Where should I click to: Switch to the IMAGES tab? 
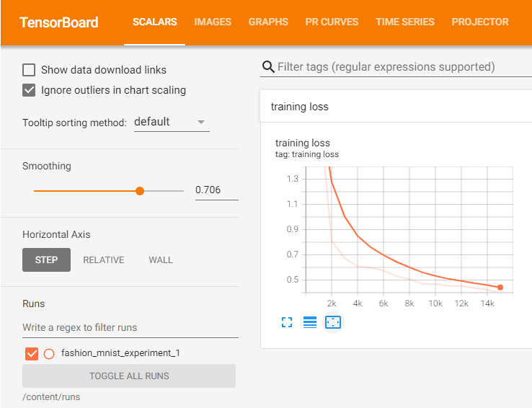213,22
